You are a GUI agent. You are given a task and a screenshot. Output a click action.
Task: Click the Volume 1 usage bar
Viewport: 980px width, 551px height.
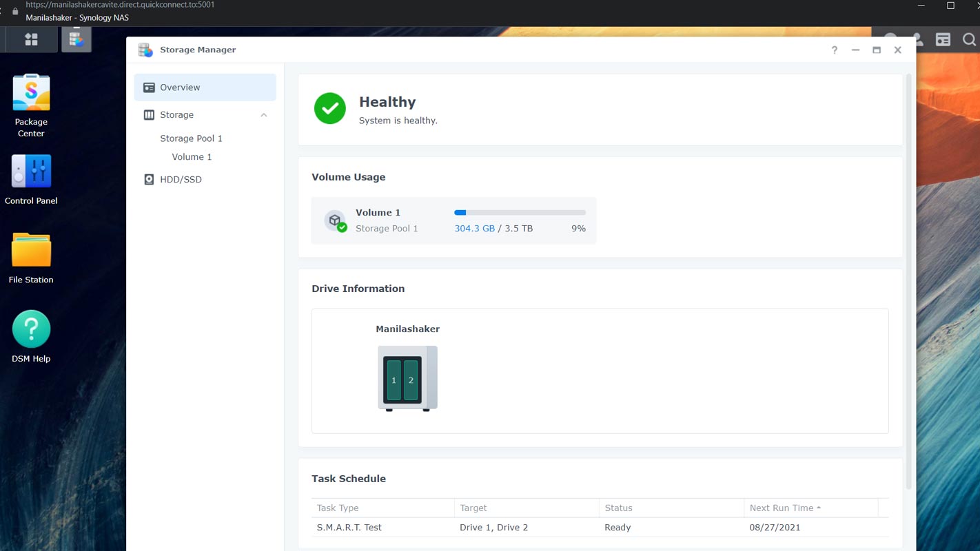520,213
